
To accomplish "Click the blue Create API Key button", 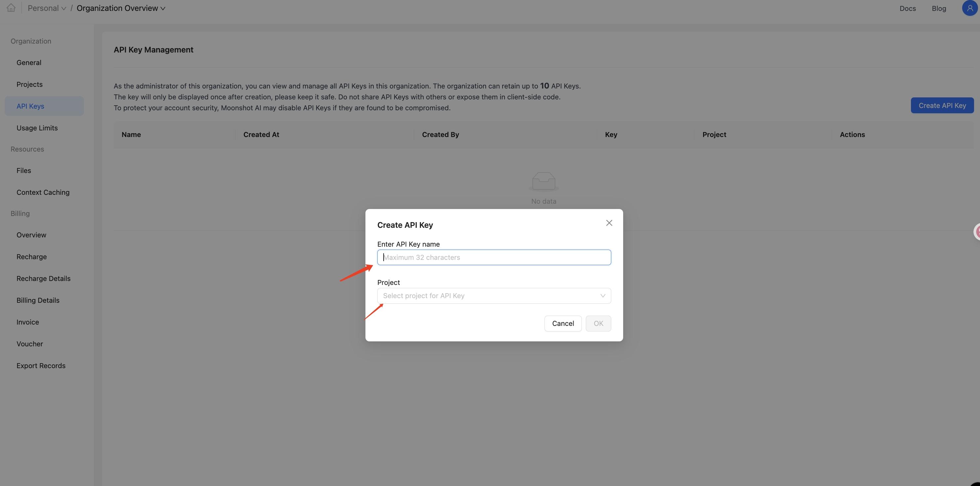I will click(x=942, y=106).
